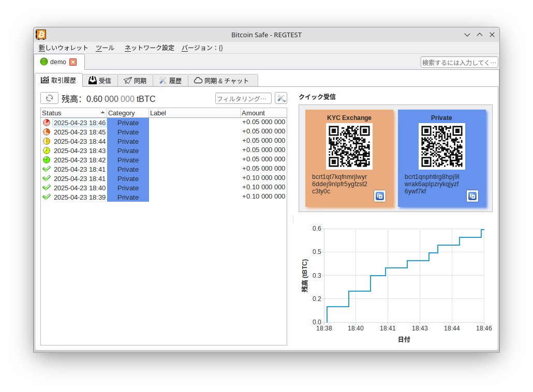Switch to the 履歴 tab
The height and width of the screenshot is (392, 533).
(170, 81)
